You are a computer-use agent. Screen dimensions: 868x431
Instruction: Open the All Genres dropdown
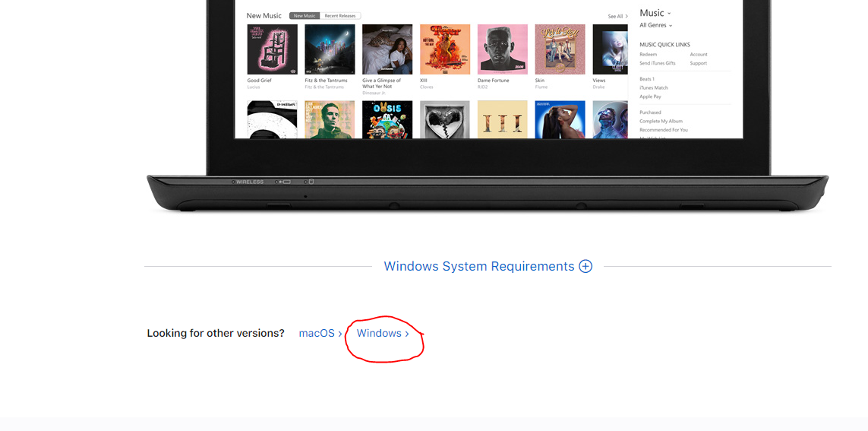[656, 26]
